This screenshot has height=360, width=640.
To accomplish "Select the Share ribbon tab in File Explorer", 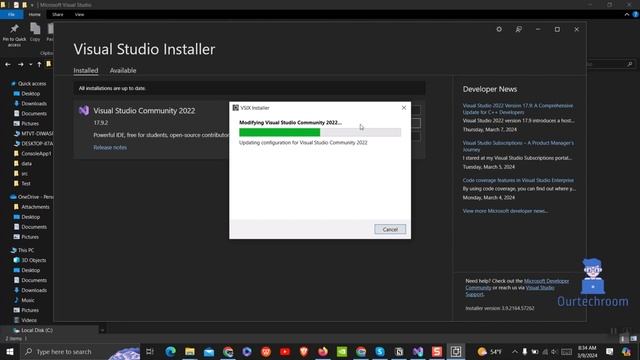I will (x=58, y=14).
